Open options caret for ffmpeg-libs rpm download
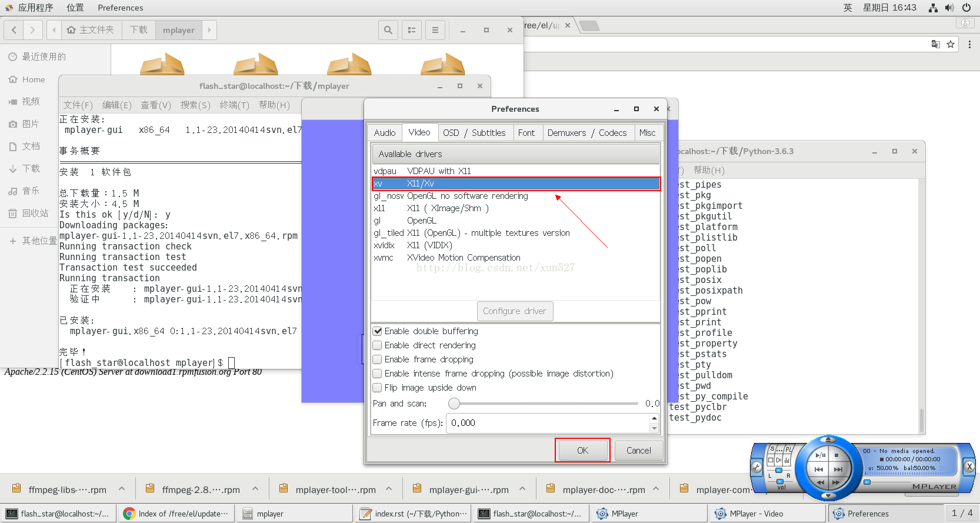This screenshot has height=523, width=980. [x=122, y=489]
